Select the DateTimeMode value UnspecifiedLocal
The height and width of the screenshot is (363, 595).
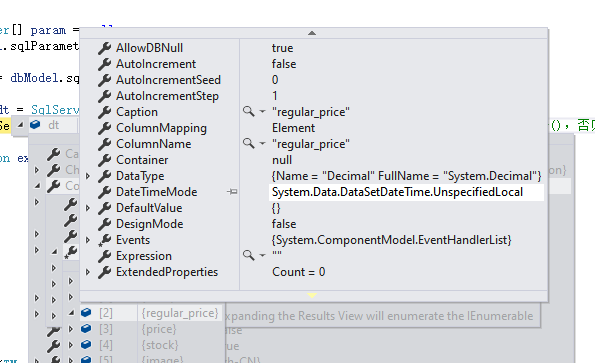(397, 192)
